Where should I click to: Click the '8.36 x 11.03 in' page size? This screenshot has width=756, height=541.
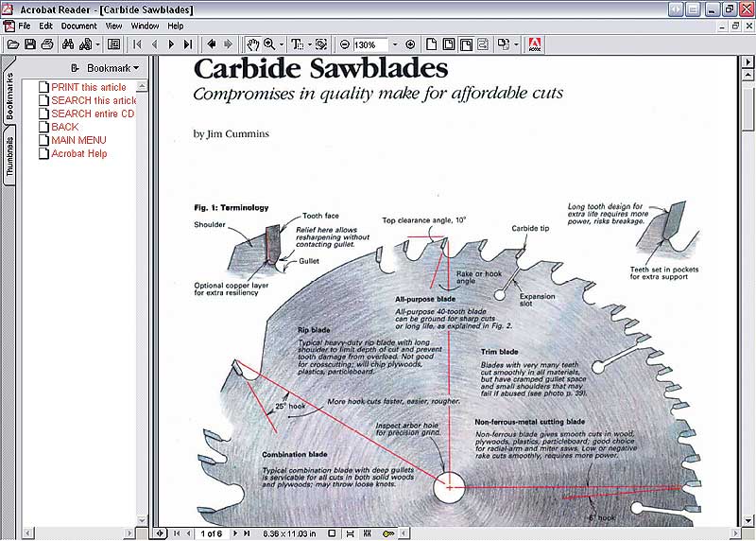click(x=289, y=533)
